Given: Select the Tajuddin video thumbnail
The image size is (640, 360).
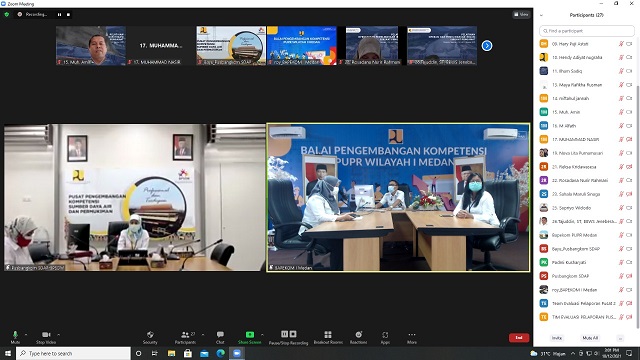Looking at the screenshot, I should pos(442,46).
